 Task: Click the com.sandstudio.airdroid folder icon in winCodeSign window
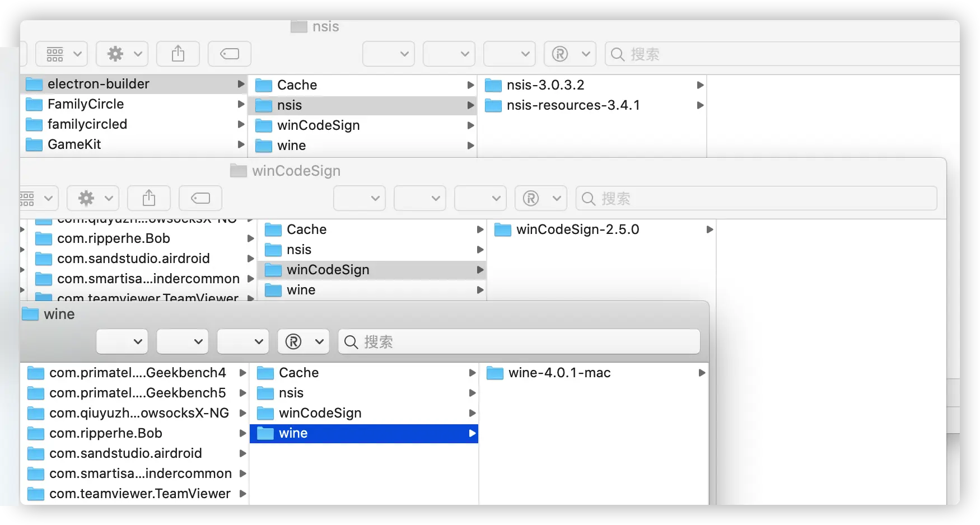tap(44, 259)
